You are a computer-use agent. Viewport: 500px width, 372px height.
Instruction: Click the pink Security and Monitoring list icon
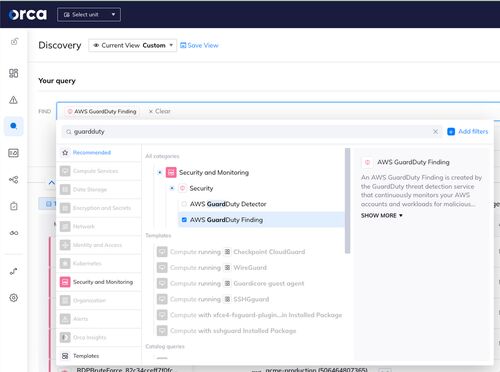65,282
